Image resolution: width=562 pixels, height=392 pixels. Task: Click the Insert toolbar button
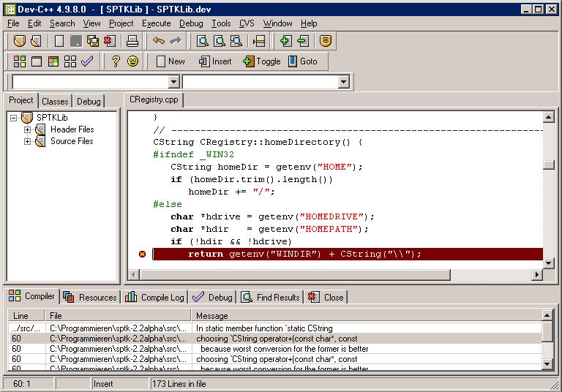click(215, 61)
